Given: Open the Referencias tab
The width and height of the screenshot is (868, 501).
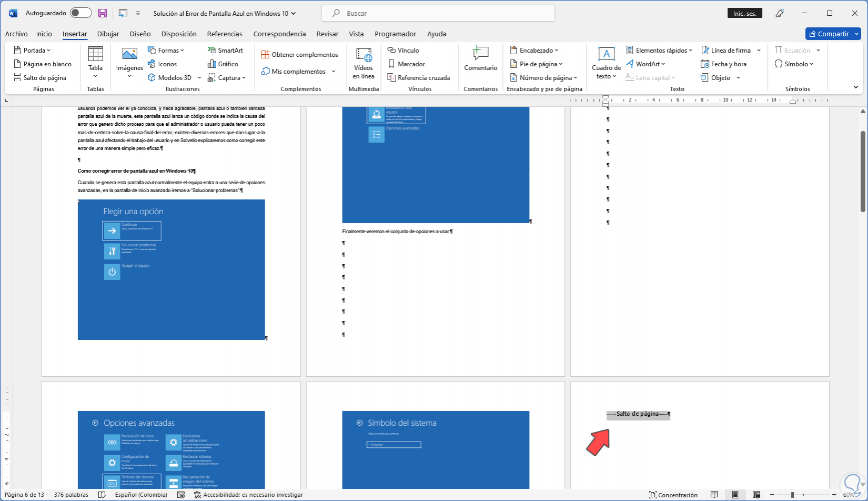Looking at the screenshot, I should pos(225,34).
